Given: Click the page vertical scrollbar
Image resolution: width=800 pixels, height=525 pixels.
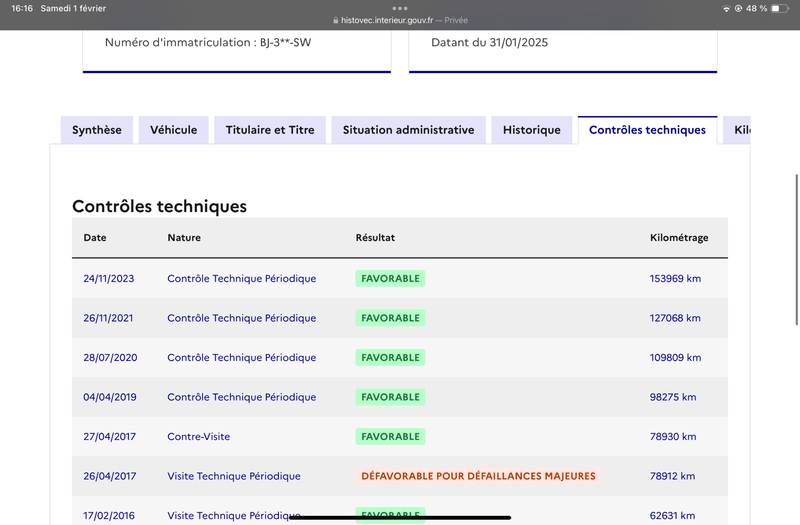Looking at the screenshot, I should (x=796, y=249).
